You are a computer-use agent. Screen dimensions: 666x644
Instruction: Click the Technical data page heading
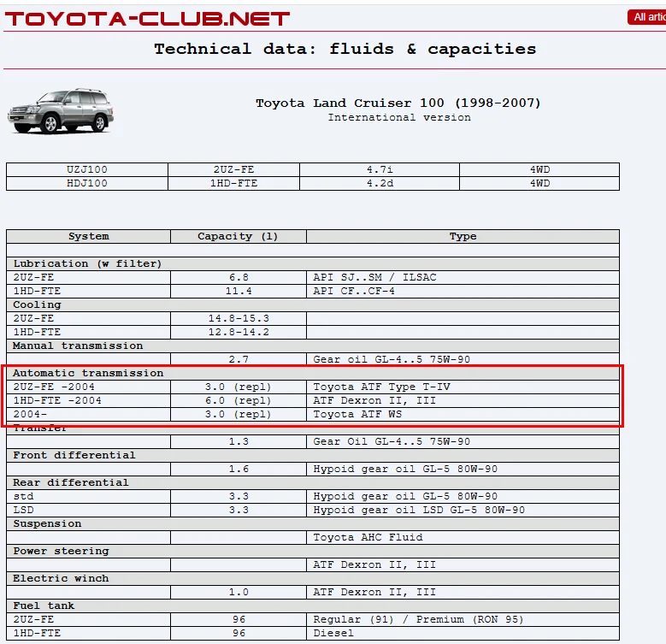(x=345, y=49)
